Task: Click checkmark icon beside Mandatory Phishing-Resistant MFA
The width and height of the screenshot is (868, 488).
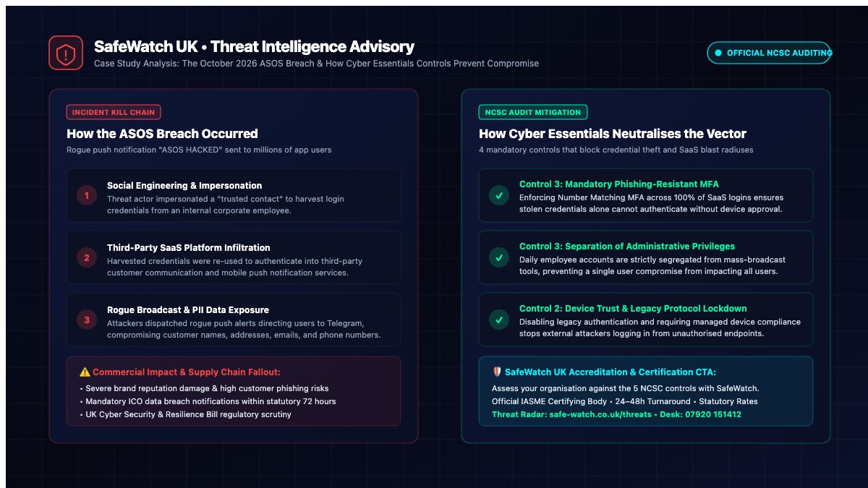Action: tap(499, 195)
